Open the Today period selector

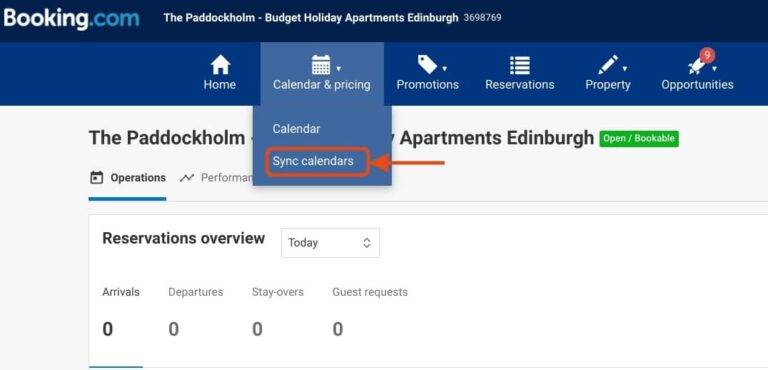pos(330,243)
